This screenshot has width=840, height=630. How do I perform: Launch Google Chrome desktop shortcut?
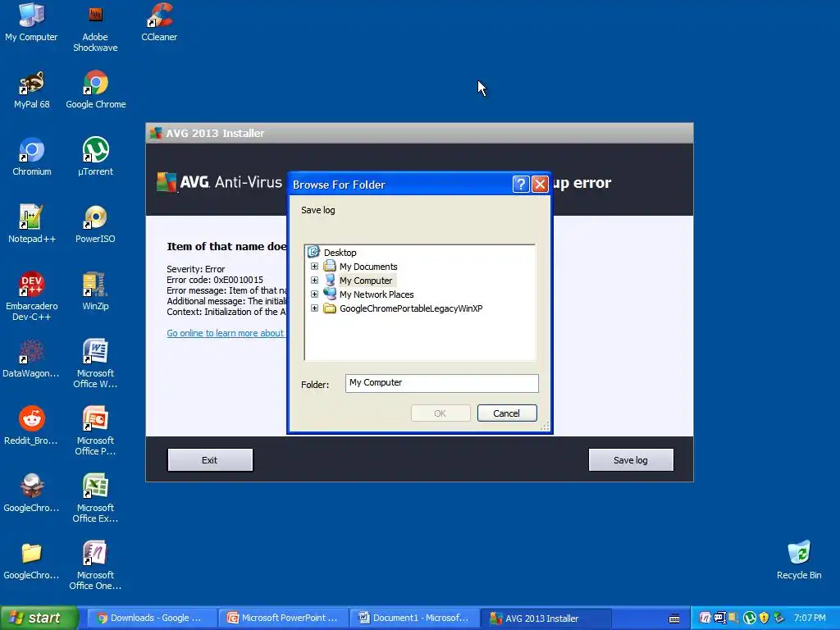tap(96, 90)
